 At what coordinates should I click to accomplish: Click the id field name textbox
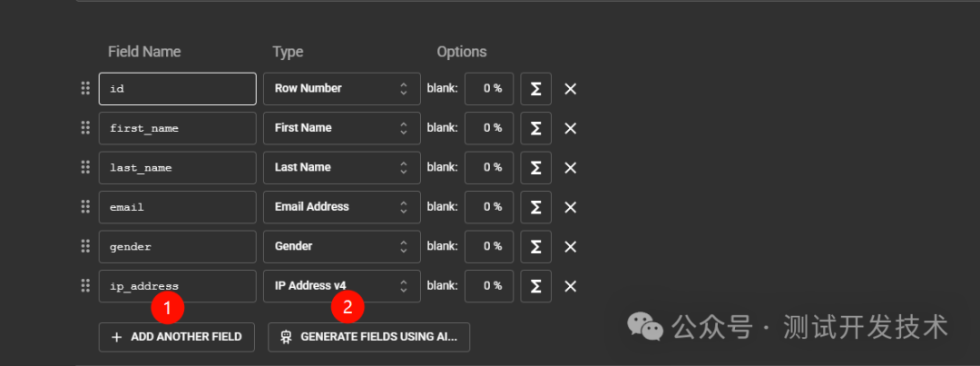pos(178,89)
